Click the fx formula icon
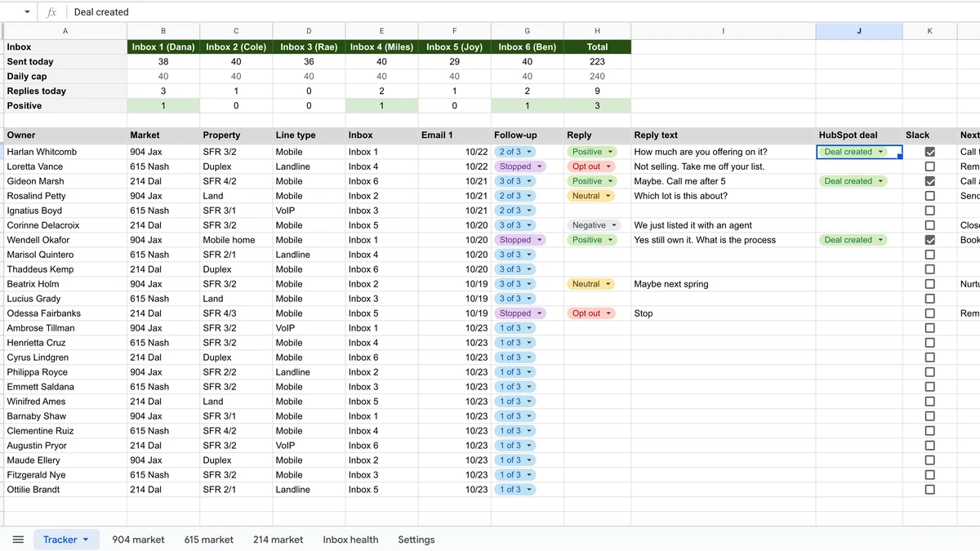The width and height of the screenshot is (980, 551). (x=51, y=12)
